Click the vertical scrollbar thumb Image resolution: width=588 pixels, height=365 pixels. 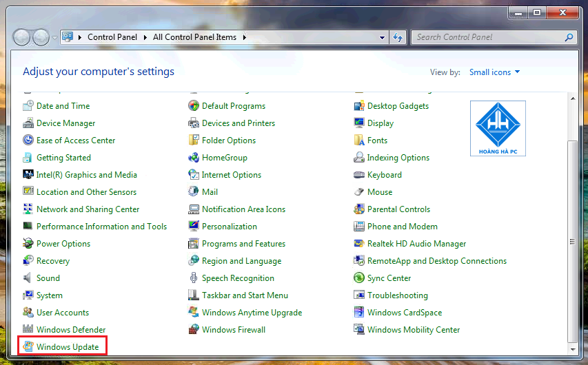click(x=573, y=241)
